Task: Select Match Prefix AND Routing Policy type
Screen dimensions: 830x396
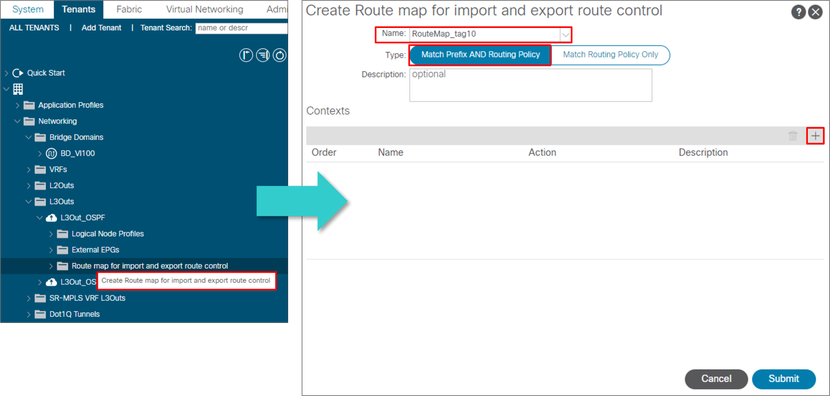Action: click(x=480, y=55)
